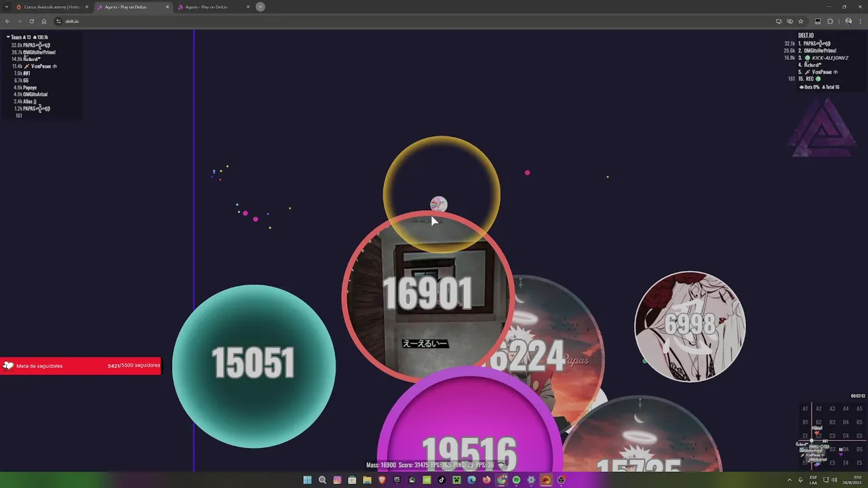This screenshot has width=868, height=488.
Task: Launch Brave browser from the taskbar
Action: tap(382, 480)
